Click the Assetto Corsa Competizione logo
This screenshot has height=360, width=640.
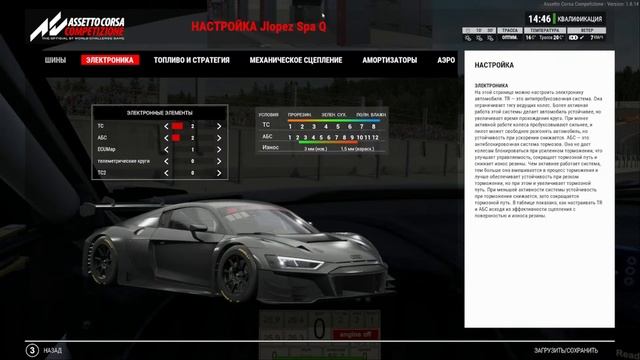(77, 27)
